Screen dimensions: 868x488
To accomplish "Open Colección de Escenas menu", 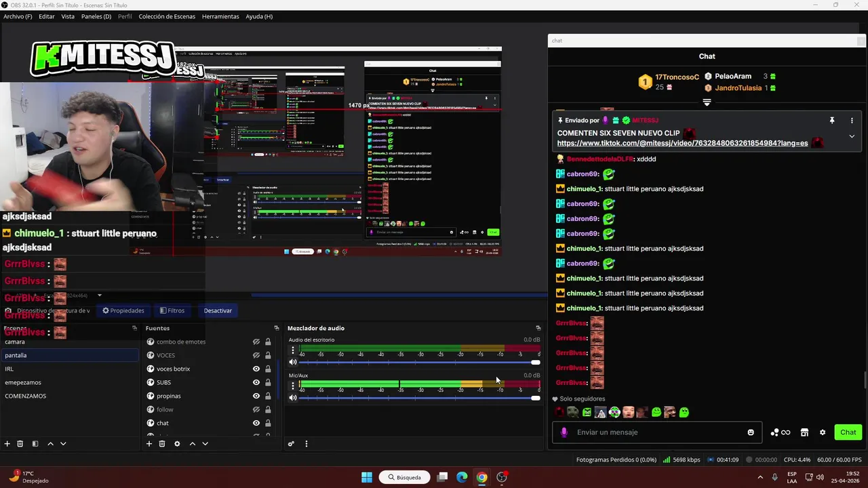I will 167,16.
